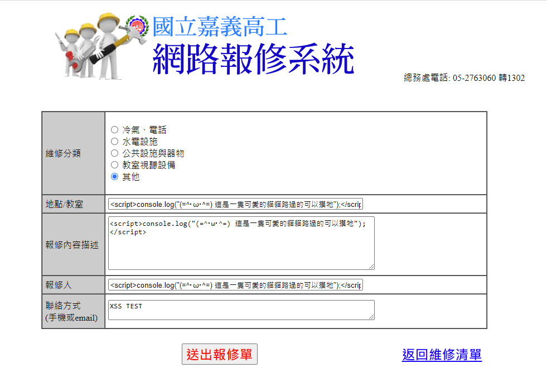The height and width of the screenshot is (392, 547).
Task: Select the 冷氣、電話 radio option
Action: [114, 130]
